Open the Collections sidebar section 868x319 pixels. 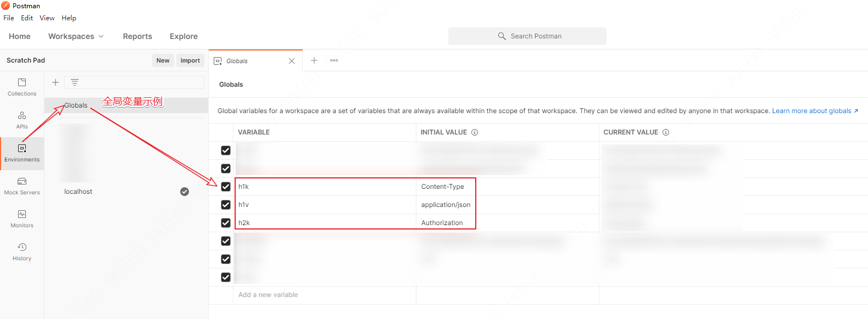(22, 87)
